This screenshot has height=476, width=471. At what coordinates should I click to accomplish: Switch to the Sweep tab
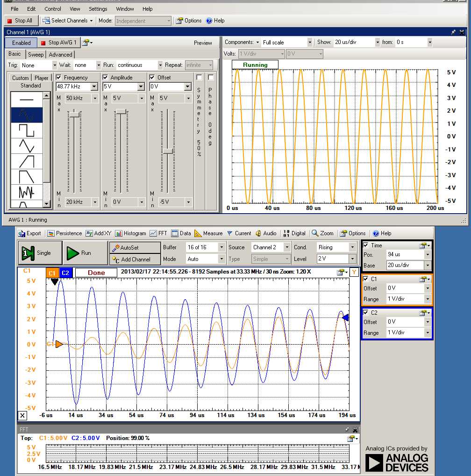click(x=36, y=55)
